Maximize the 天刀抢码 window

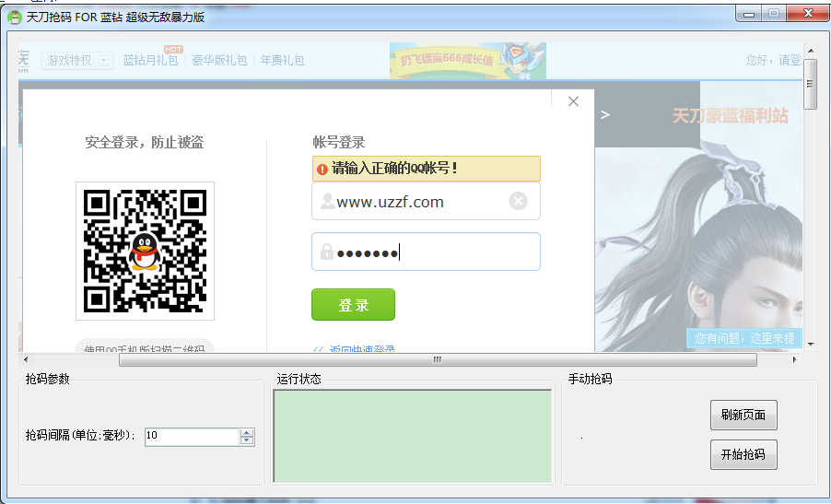[x=774, y=14]
